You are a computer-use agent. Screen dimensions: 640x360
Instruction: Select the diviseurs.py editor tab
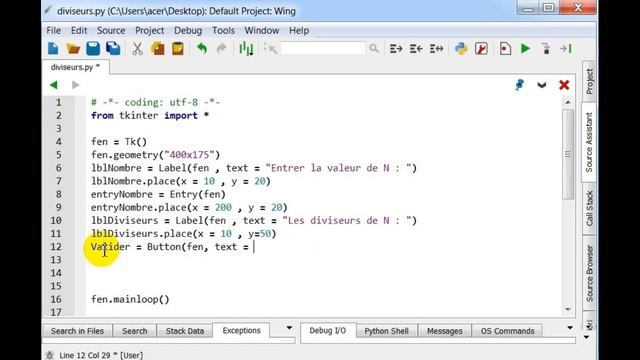(x=76, y=67)
